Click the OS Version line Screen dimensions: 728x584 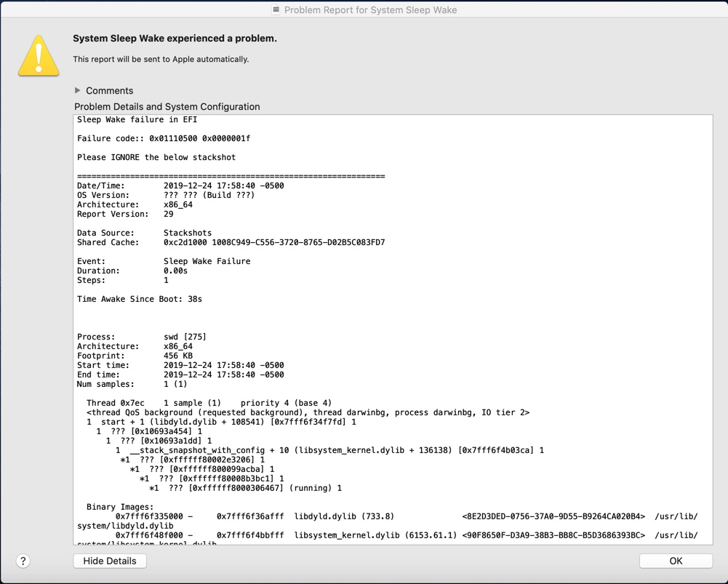(166, 195)
